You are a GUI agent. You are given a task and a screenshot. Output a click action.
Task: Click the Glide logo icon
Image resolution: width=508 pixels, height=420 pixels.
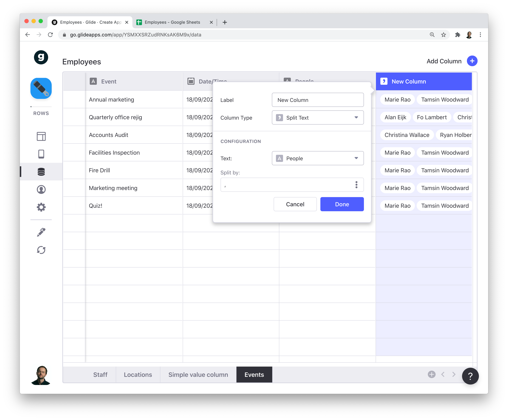(41, 57)
